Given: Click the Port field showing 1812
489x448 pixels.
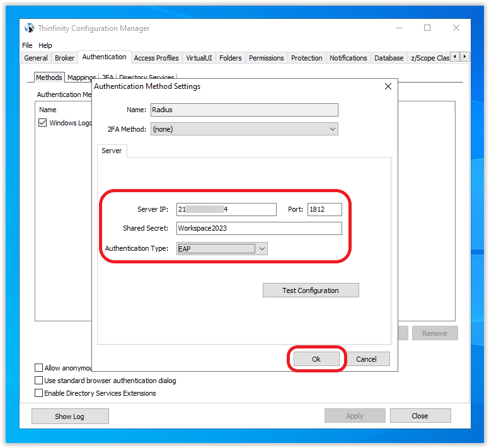Looking at the screenshot, I should pos(325,209).
